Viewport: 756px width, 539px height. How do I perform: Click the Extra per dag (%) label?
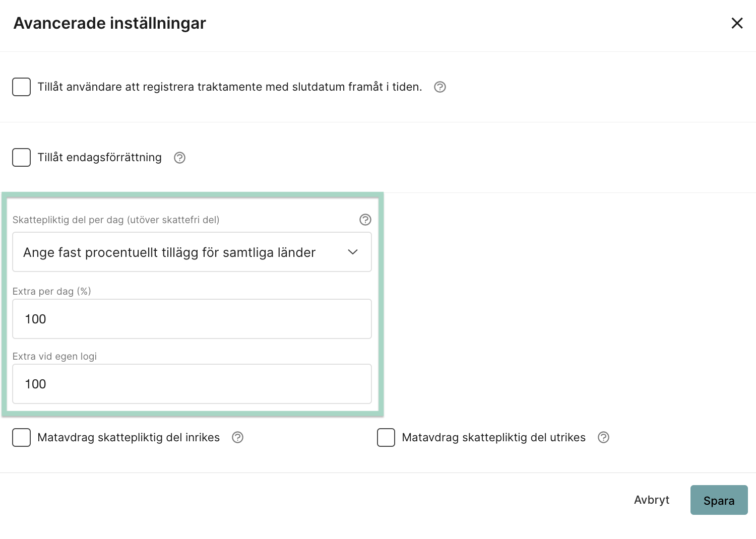(51, 291)
